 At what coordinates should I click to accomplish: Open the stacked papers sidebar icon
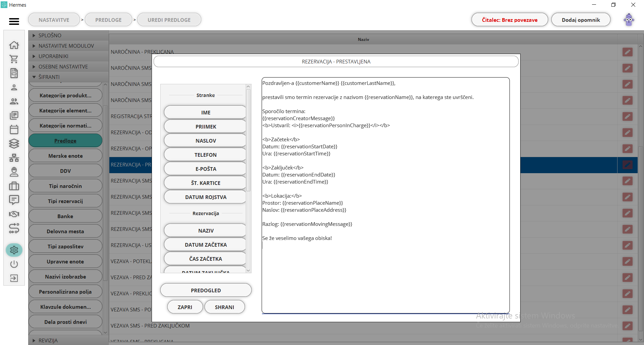click(14, 115)
